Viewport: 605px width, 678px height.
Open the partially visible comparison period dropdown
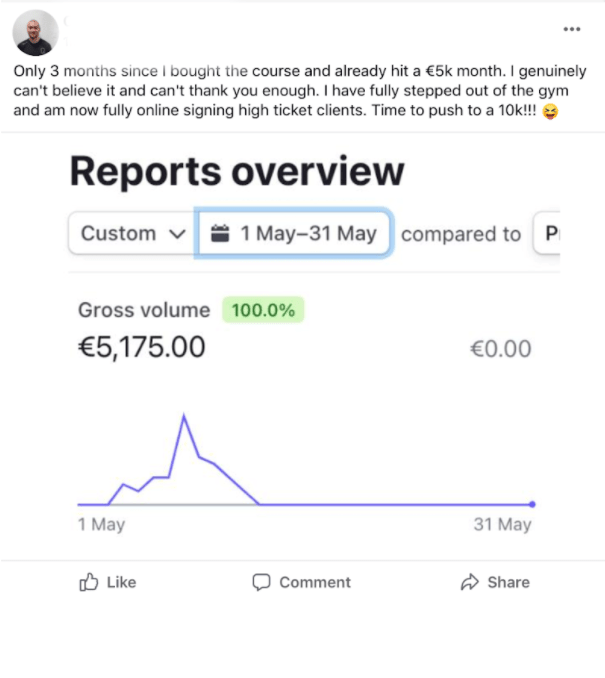point(547,234)
